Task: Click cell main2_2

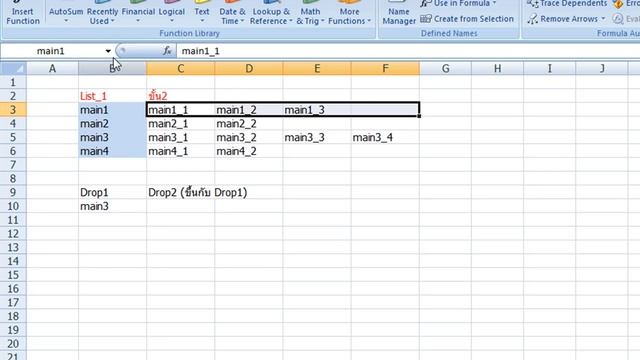Action: click(x=249, y=123)
